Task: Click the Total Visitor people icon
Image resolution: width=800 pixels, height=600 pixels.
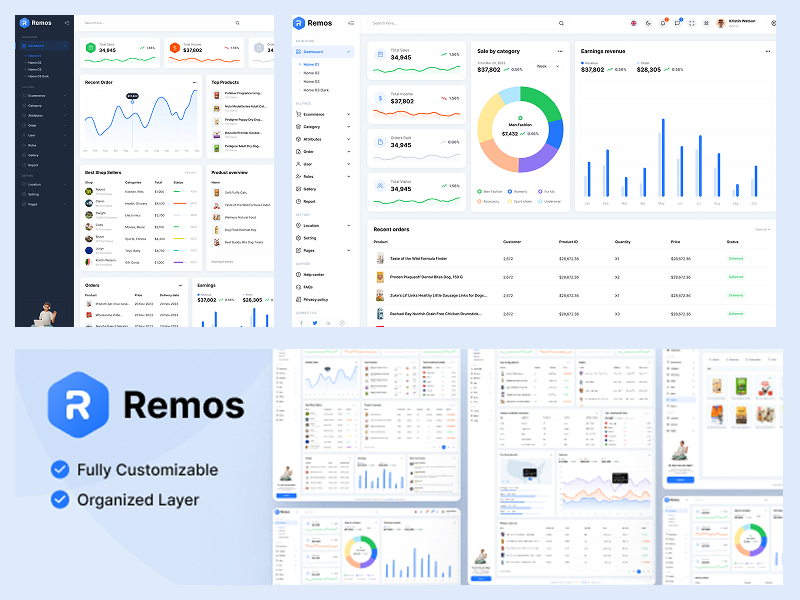Action: tap(380, 186)
